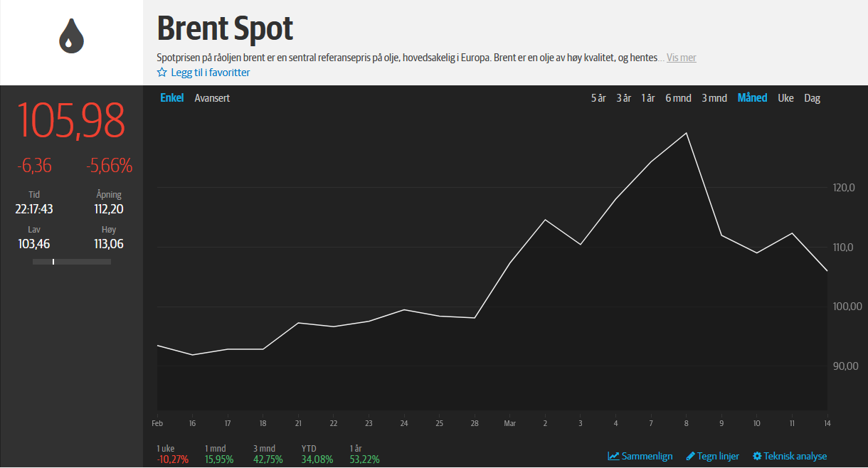
Task: Click the current price 105,98
Action: [x=71, y=120]
